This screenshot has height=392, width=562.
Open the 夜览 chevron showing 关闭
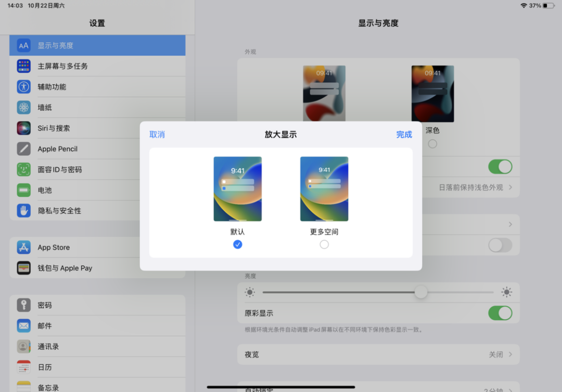[x=510, y=355]
